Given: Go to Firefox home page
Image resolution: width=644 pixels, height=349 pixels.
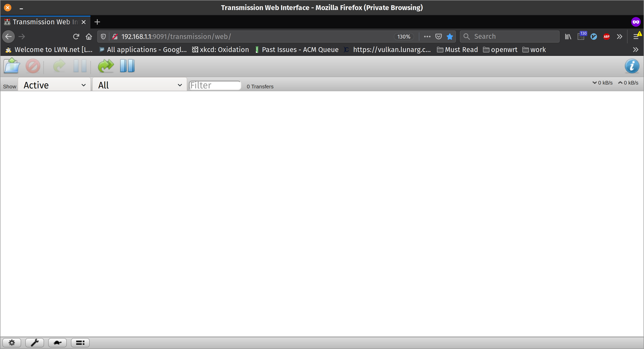Looking at the screenshot, I should [x=89, y=37].
